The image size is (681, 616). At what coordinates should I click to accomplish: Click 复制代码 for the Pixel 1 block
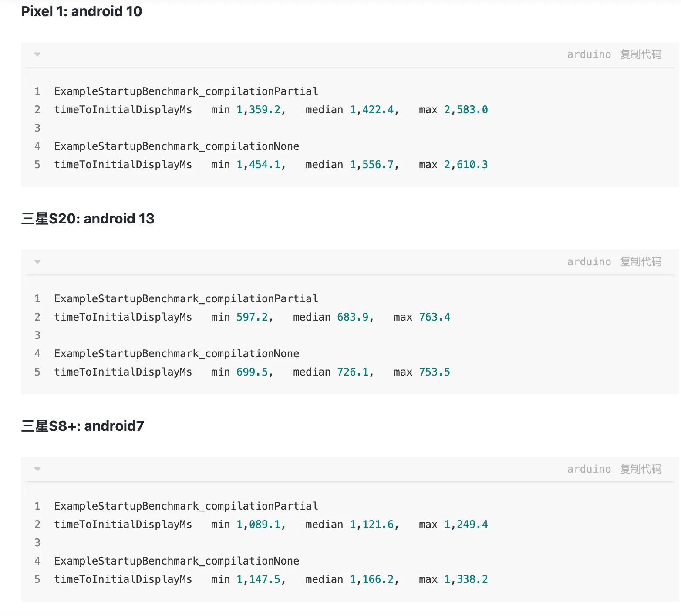pyautogui.click(x=641, y=54)
